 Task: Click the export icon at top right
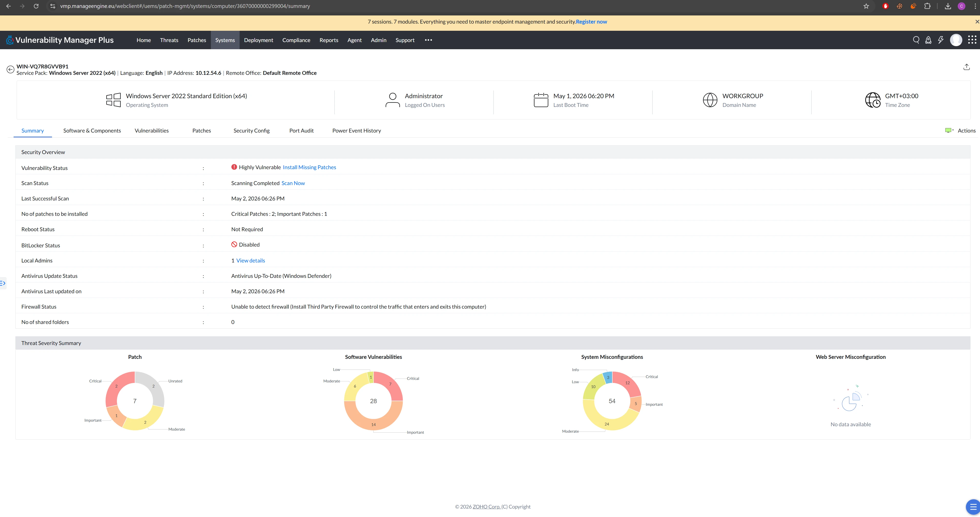[x=966, y=67]
